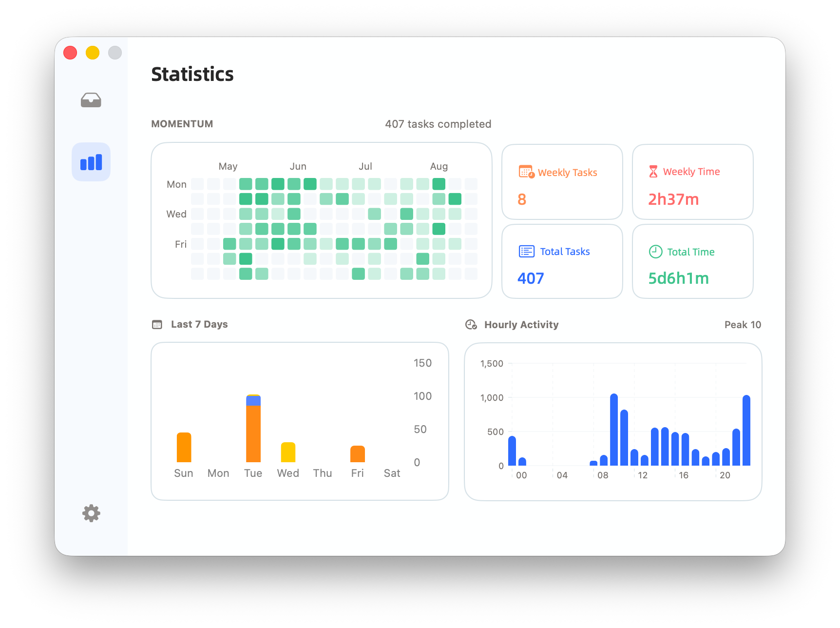Click the Total Tasks list icon

pos(526,252)
